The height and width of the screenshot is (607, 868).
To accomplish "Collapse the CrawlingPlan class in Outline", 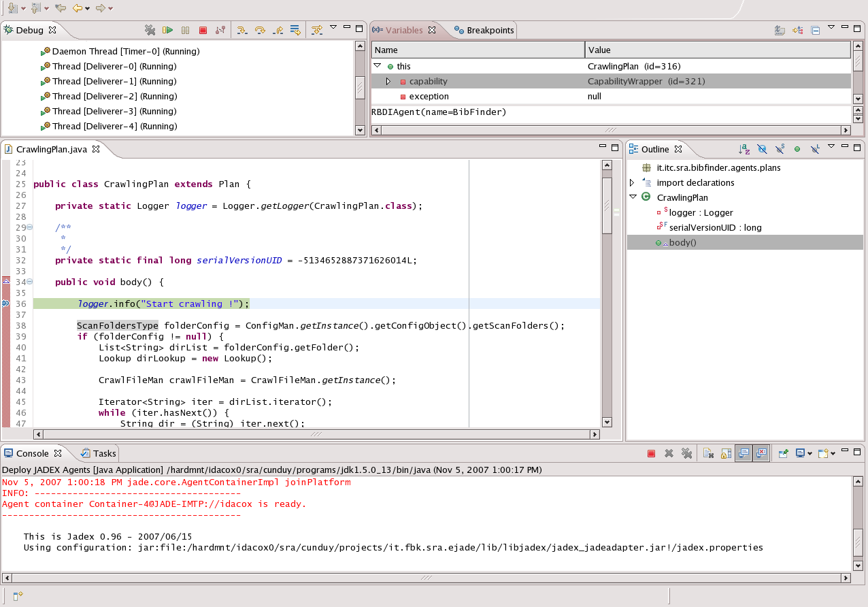I will click(632, 197).
